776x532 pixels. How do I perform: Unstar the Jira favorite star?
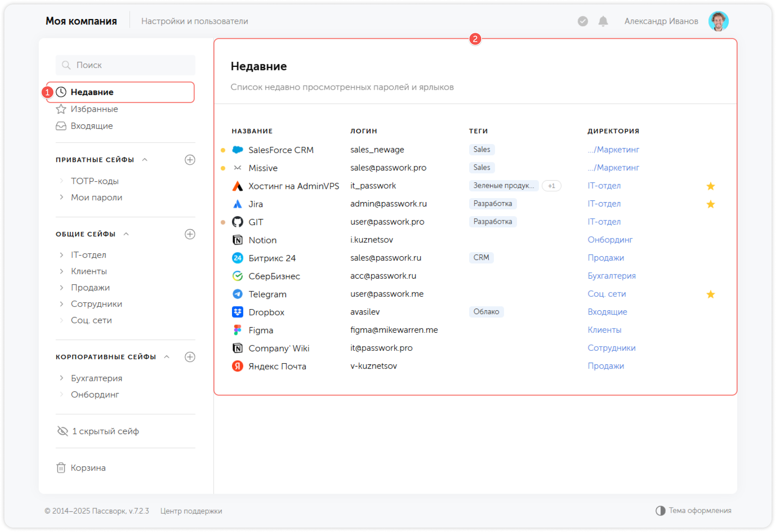(x=710, y=204)
